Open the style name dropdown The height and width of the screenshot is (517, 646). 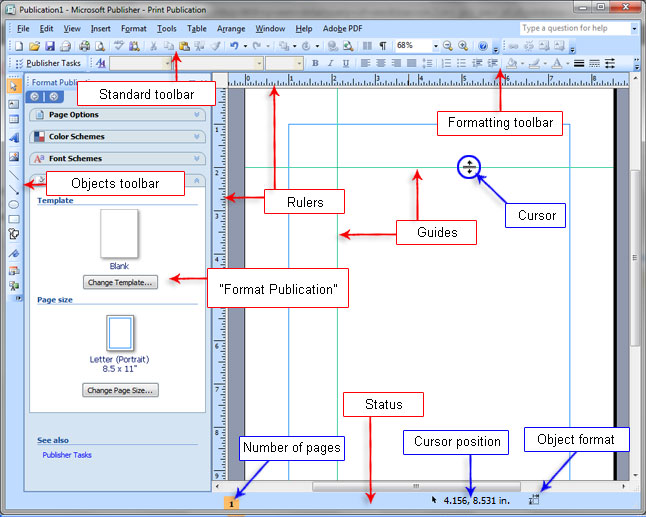coord(167,63)
